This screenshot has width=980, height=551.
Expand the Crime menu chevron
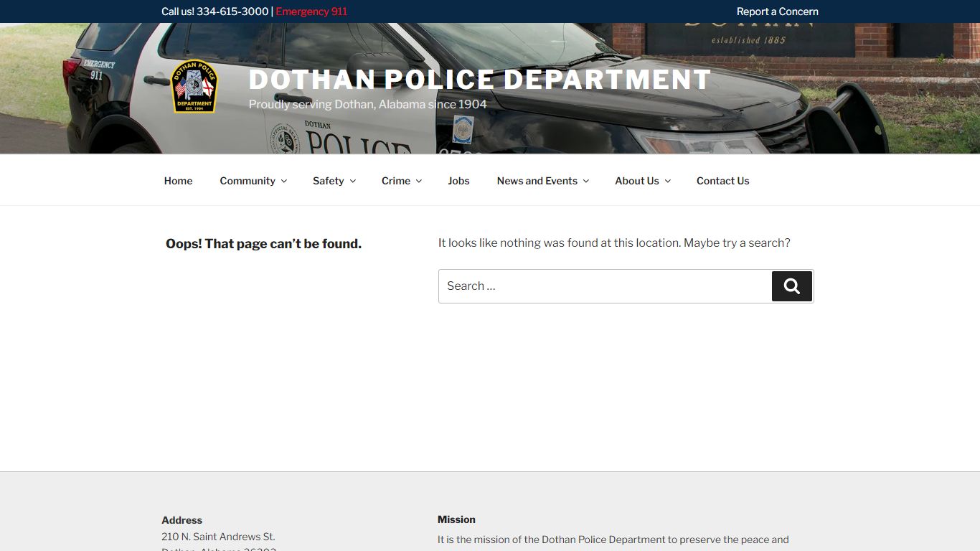pos(419,182)
